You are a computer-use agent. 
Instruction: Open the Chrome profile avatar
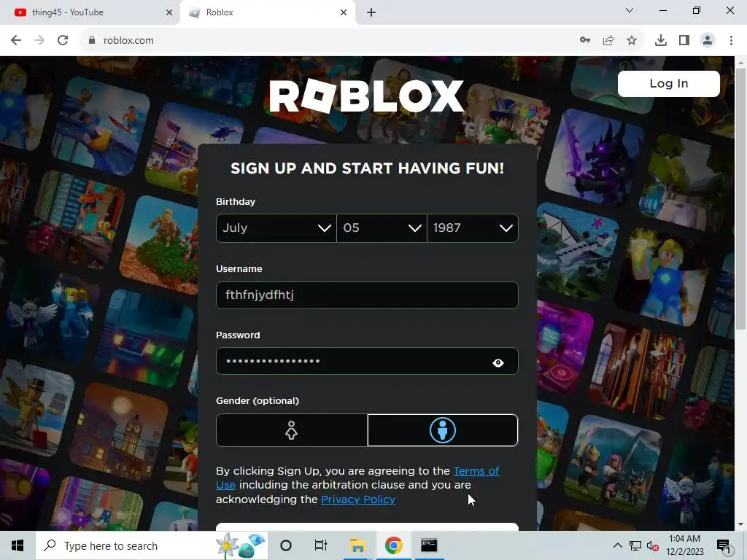tap(708, 41)
